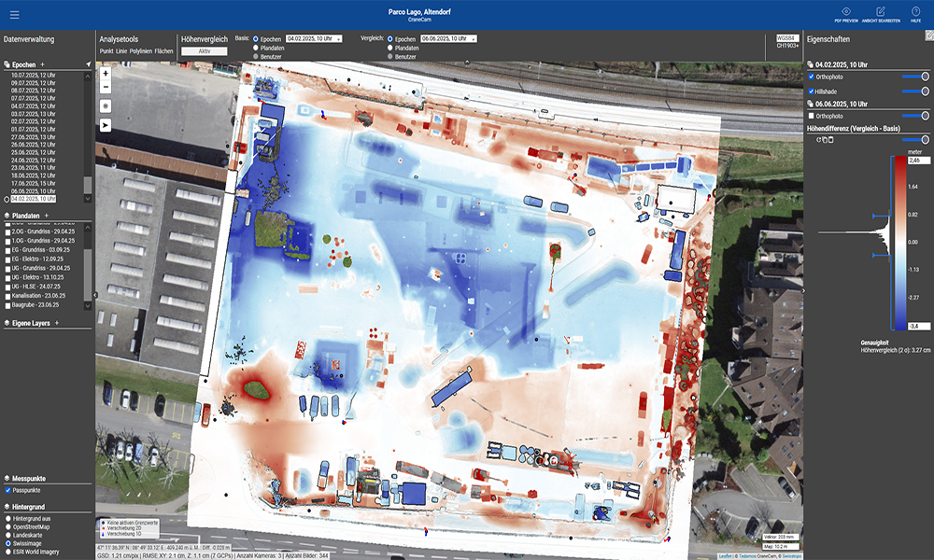Viewport: 934px width, 560px height.
Task: Disable the Passpunkte checkbox
Action: [x=8, y=489]
